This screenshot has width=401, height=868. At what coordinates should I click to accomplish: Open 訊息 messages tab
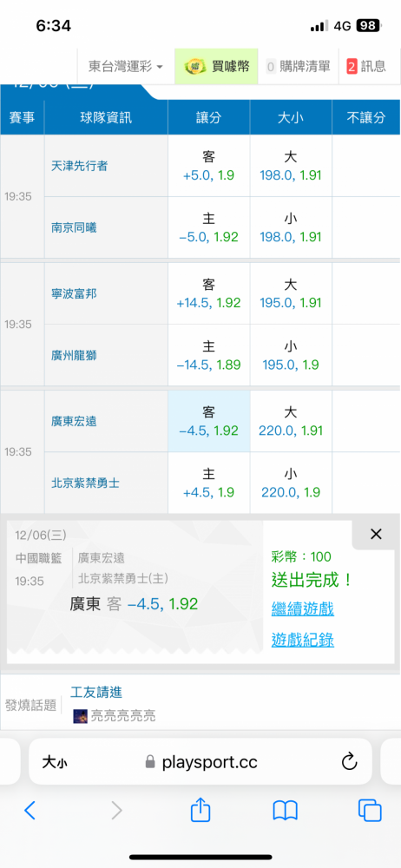(x=366, y=67)
